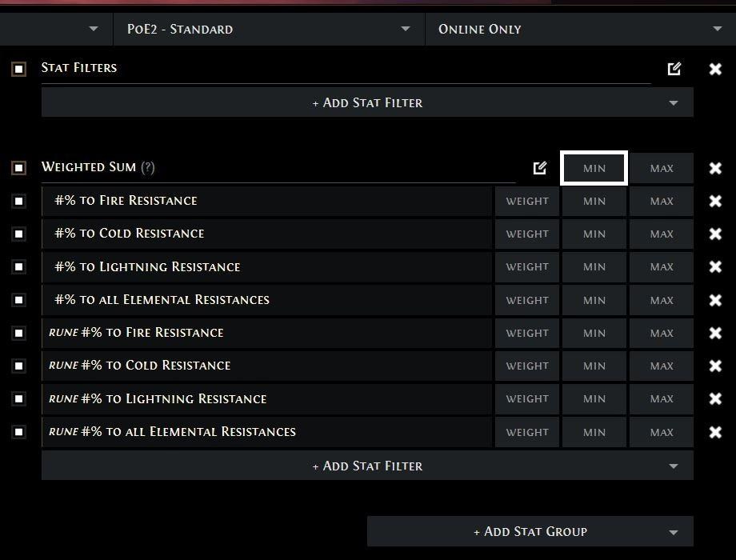The height and width of the screenshot is (560, 736).
Task: Click the Weight field for Fire Resistance
Action: tap(527, 201)
